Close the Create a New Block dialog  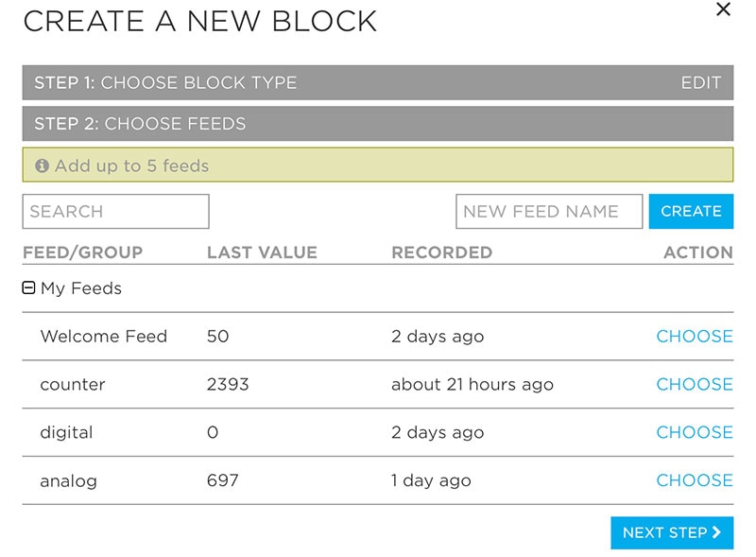coord(724,10)
